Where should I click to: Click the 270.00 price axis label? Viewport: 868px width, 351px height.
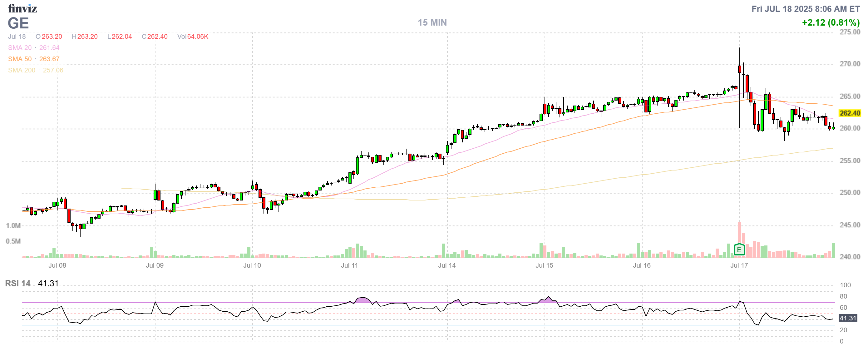(x=850, y=64)
